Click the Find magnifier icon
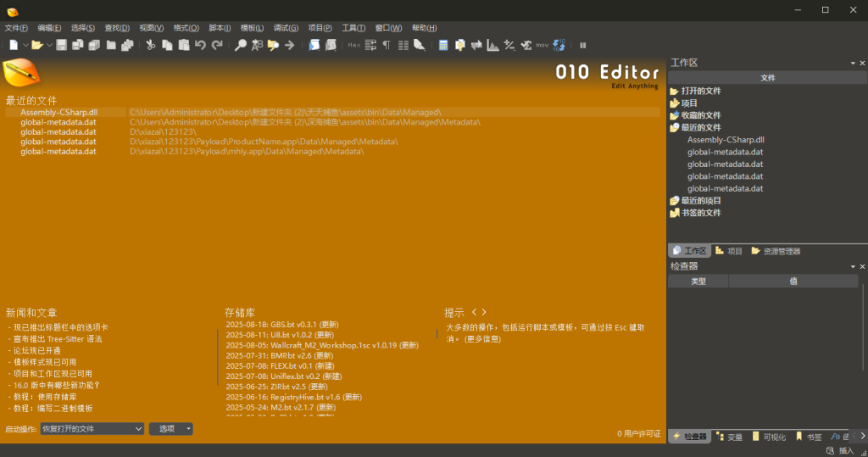Image resolution: width=868 pixels, height=457 pixels. [x=240, y=46]
